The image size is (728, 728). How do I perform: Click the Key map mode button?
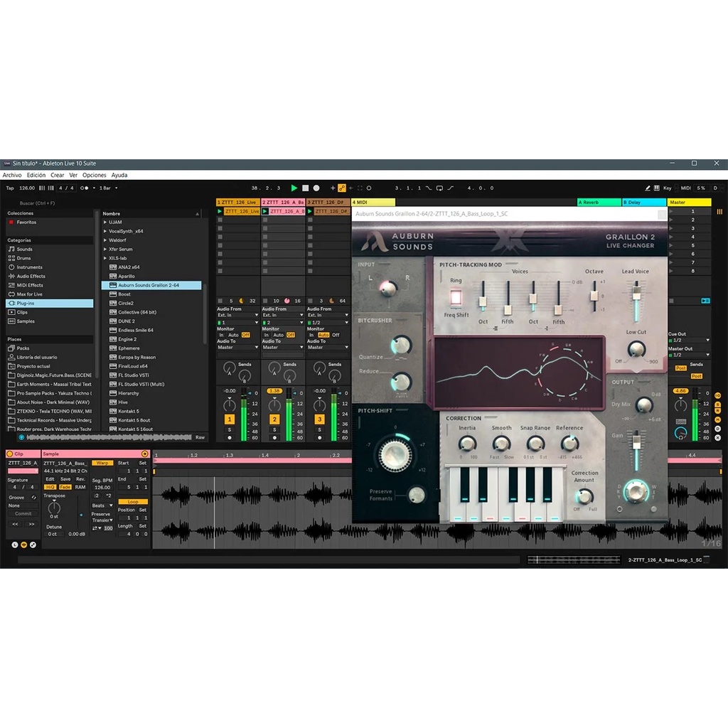667,188
